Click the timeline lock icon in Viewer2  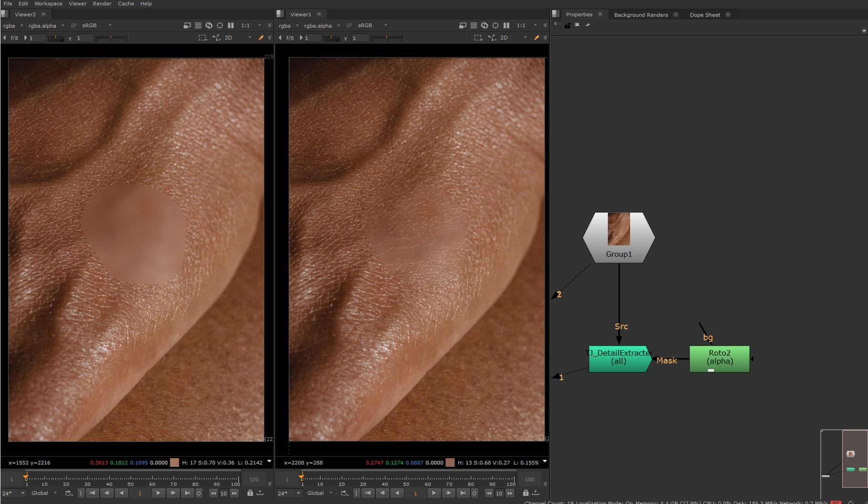pyautogui.click(x=250, y=493)
